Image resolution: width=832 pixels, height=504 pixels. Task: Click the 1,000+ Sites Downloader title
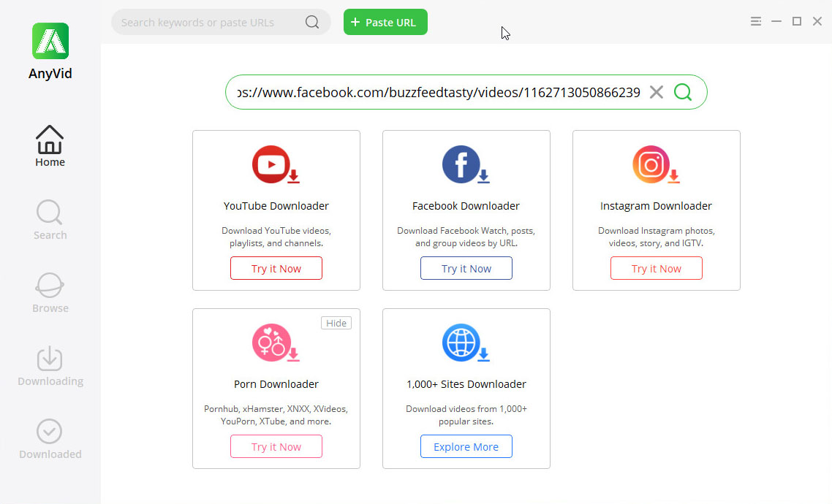[466, 383]
